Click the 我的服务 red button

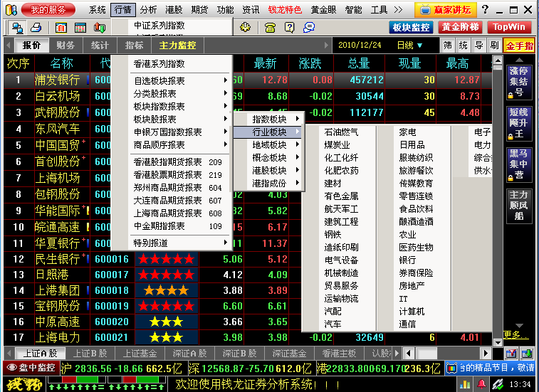tap(48, 10)
